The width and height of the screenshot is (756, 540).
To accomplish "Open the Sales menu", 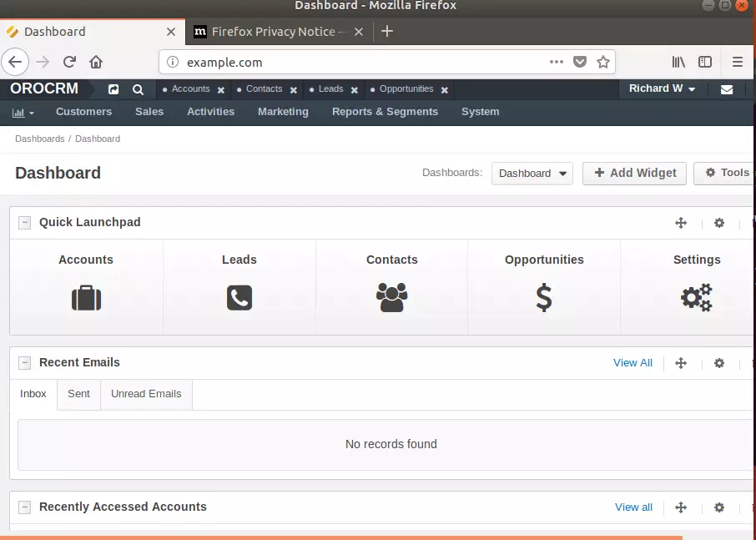I will pyautogui.click(x=149, y=112).
